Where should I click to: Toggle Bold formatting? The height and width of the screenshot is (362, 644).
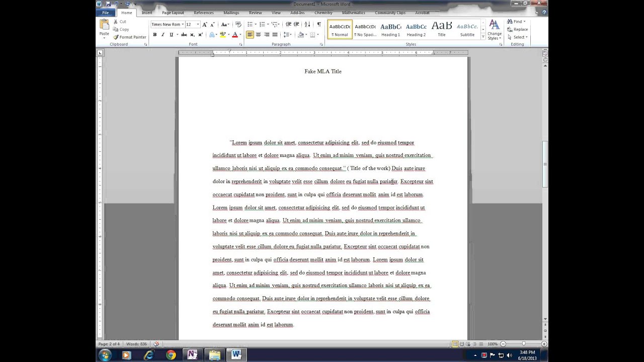point(155,35)
